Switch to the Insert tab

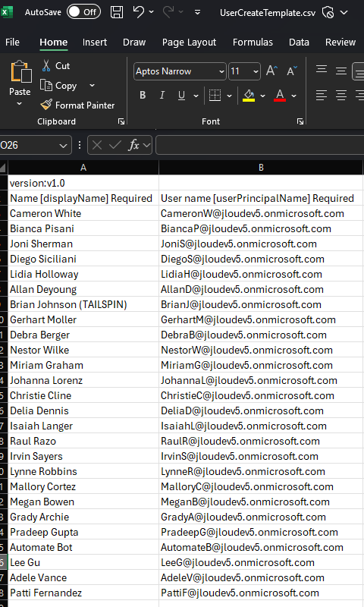[94, 42]
